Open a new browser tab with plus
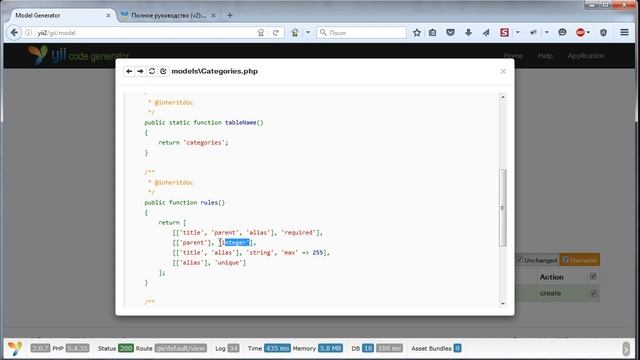The width and height of the screenshot is (640, 360). point(230,16)
